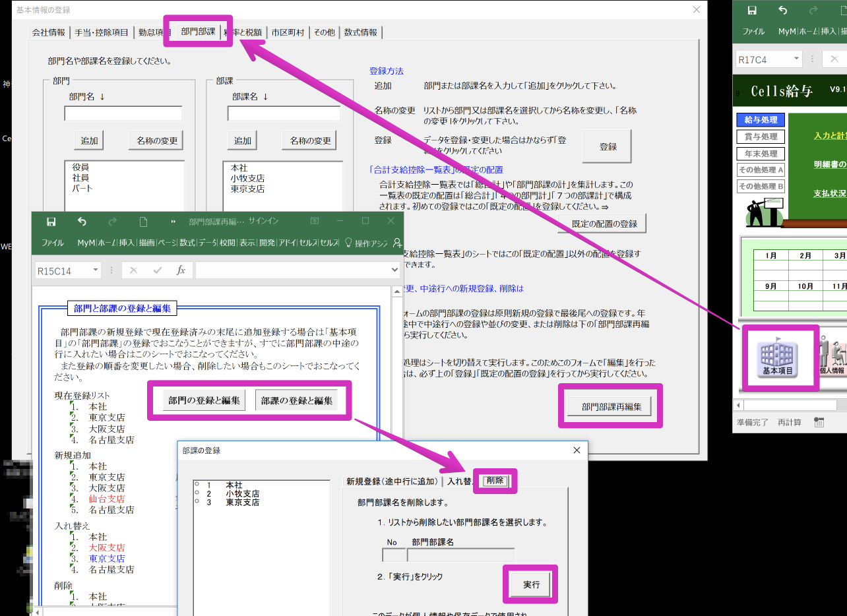Click formula confirm checkmark beside R15C14 box
Screen dimensions: 847x616
(x=157, y=270)
